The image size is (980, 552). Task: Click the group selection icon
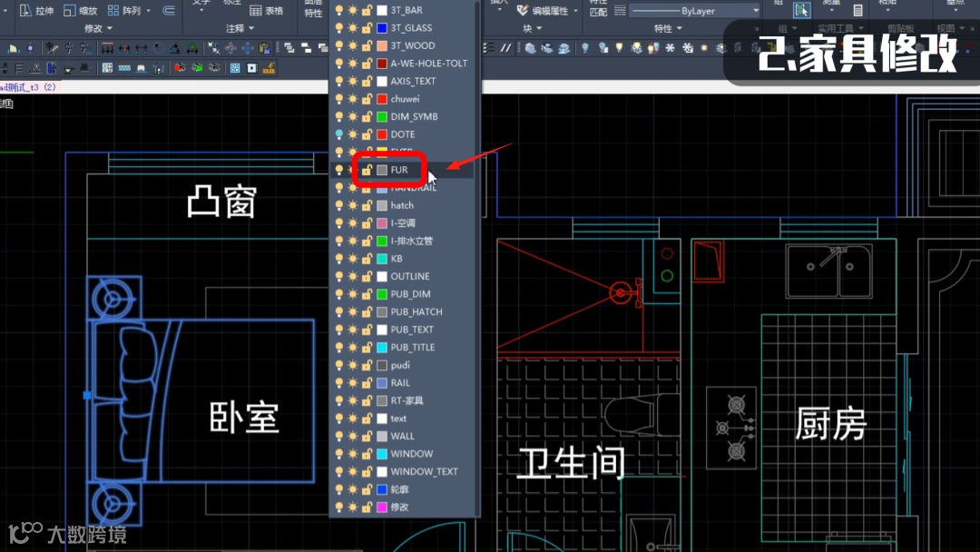(x=801, y=10)
